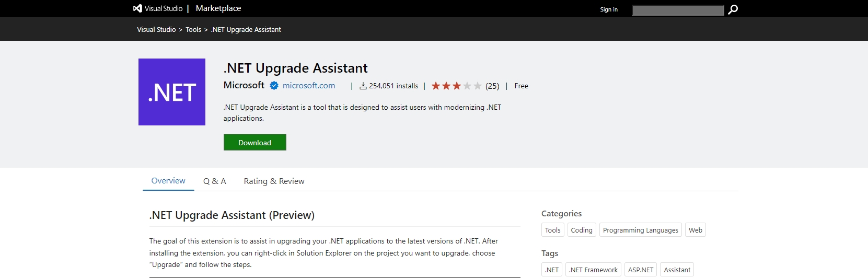Open the Q & A tab
Screen dimensions: 868x278
(x=215, y=181)
